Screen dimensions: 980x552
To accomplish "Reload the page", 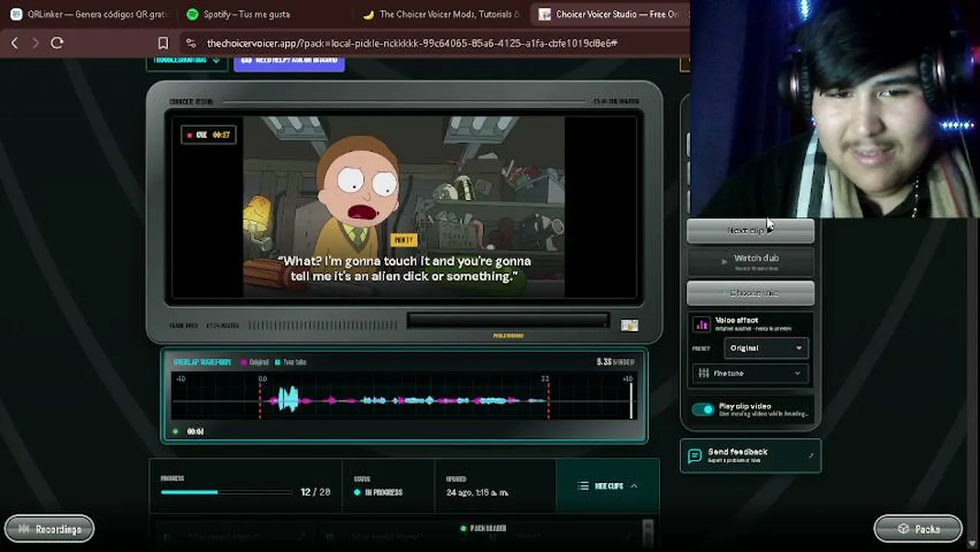I will point(57,43).
